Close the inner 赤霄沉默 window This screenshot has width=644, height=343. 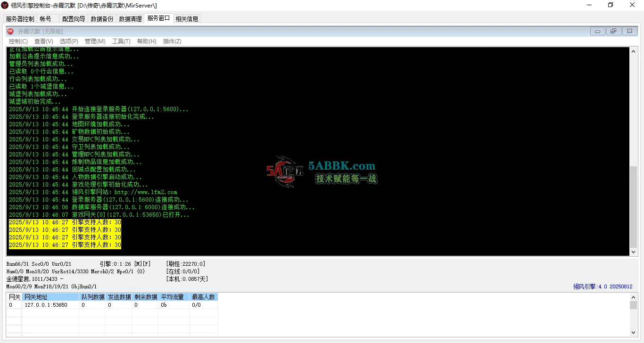pos(629,31)
